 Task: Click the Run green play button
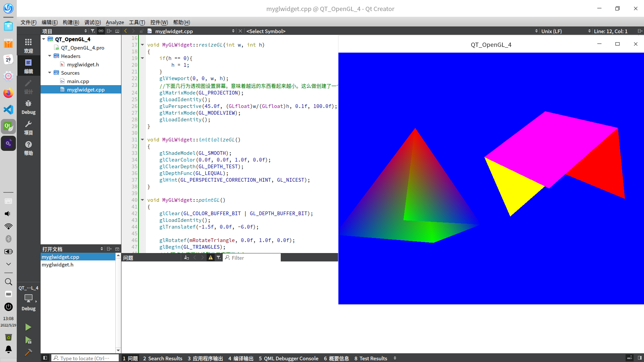(28, 327)
